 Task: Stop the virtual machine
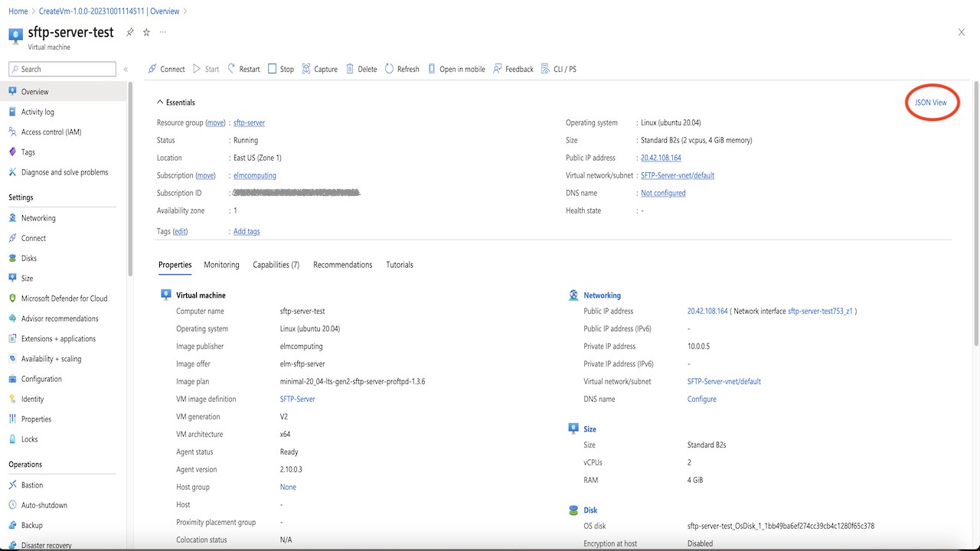(281, 69)
